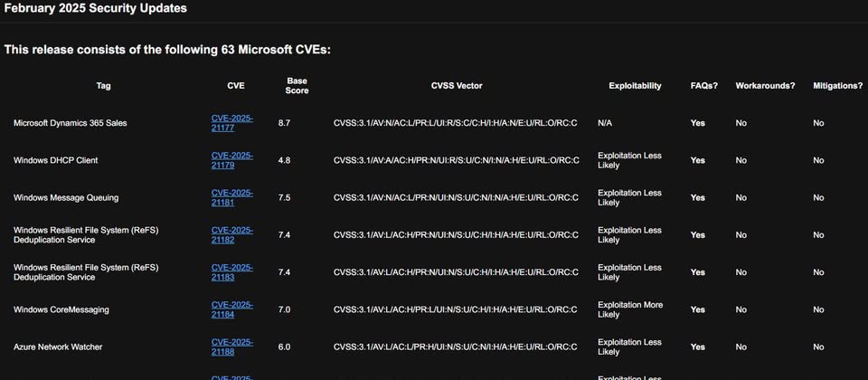Screen dimensions: 868x380
Task: Visit the CVE-2025-21184 link
Action: point(231,309)
